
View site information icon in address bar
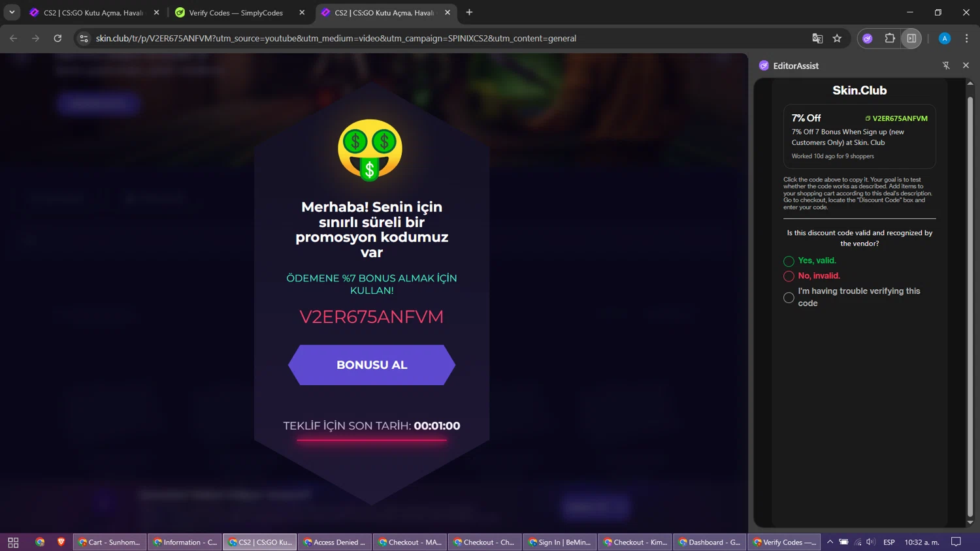[84, 39]
